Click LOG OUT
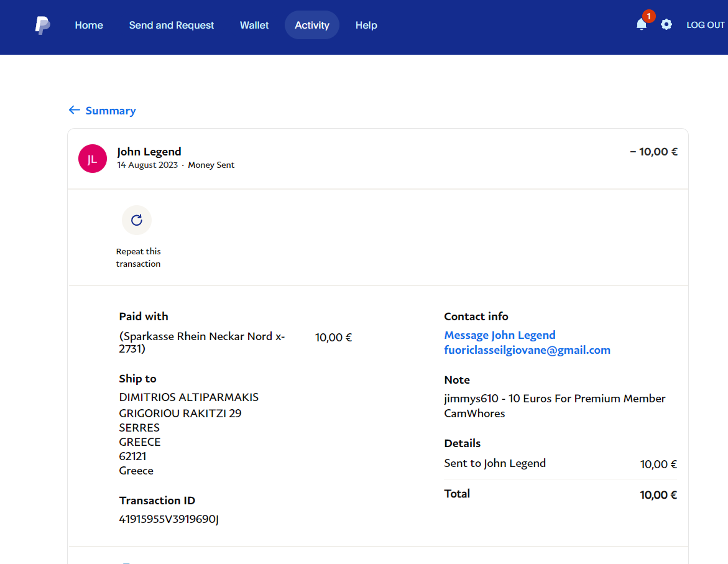The width and height of the screenshot is (728, 564). (x=705, y=25)
